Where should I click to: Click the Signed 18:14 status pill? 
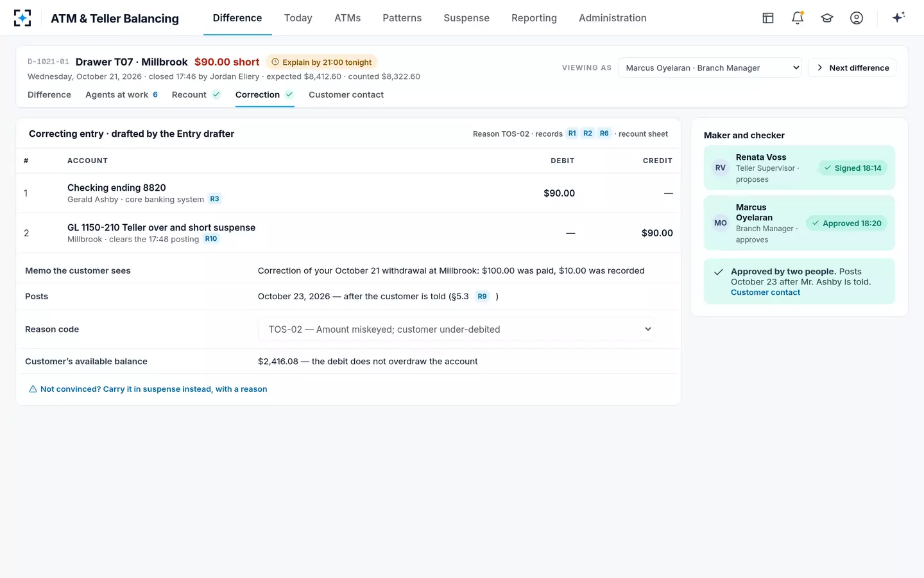852,168
